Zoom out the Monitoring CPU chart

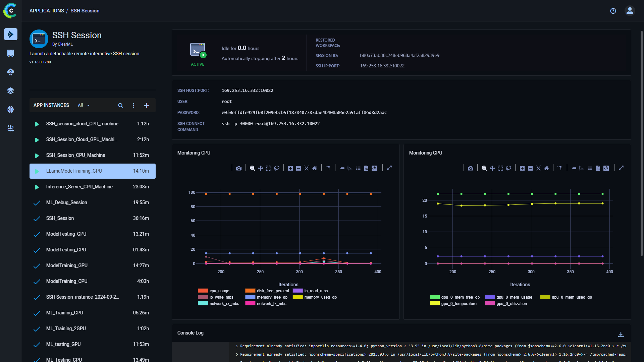pos(299,168)
